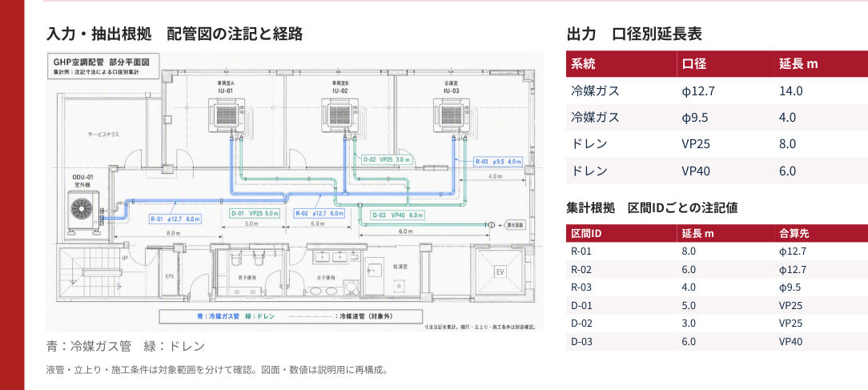Click 4.0 in the φ9.5 output row
Viewport: 868px width, 390px height.
(787, 118)
